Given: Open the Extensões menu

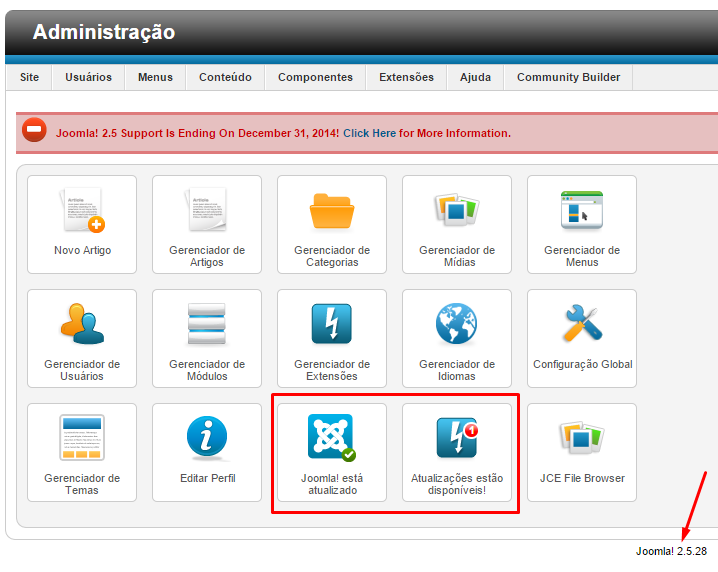Looking at the screenshot, I should pos(406,77).
